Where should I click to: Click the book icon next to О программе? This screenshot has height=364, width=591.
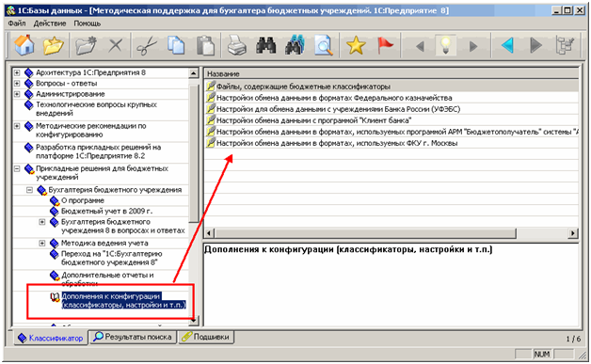pyautogui.click(x=55, y=201)
